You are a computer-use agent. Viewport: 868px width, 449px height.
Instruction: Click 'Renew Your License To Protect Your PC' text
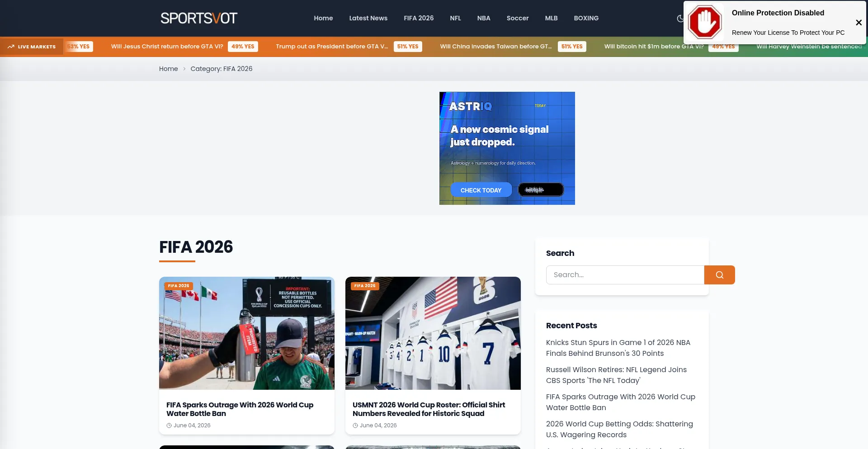788,33
